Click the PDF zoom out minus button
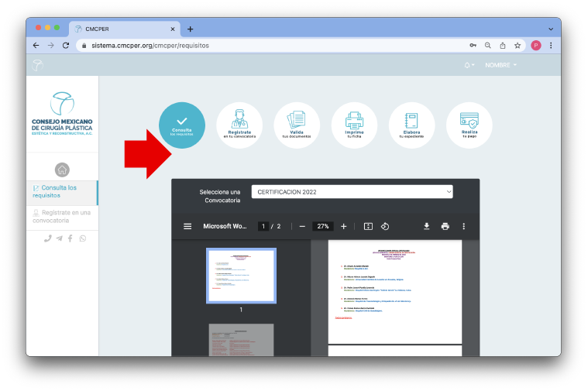 click(x=302, y=226)
